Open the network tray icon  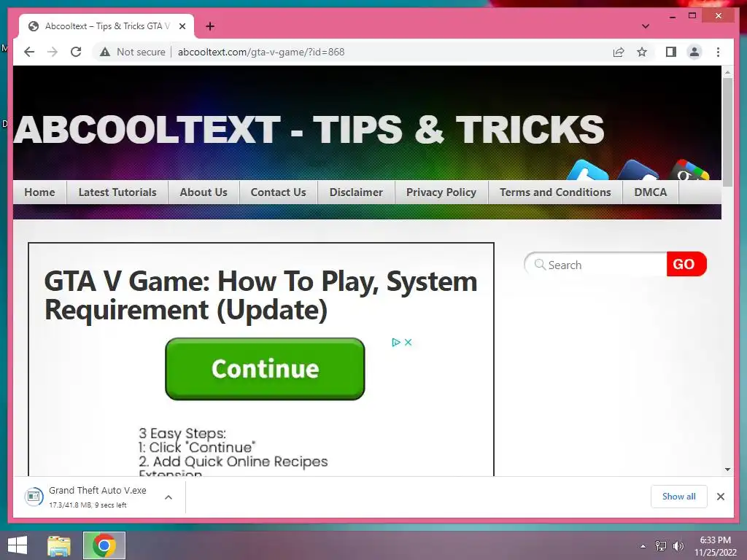661,546
